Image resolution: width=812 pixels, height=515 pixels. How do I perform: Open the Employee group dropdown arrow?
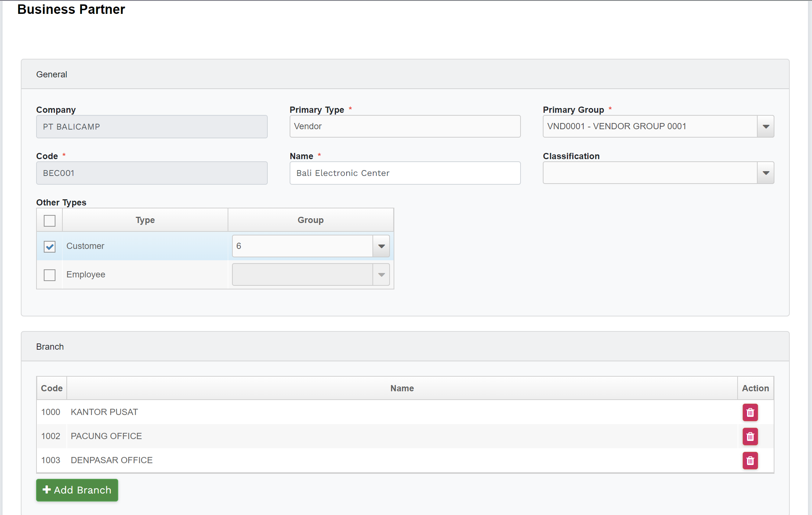pos(381,274)
